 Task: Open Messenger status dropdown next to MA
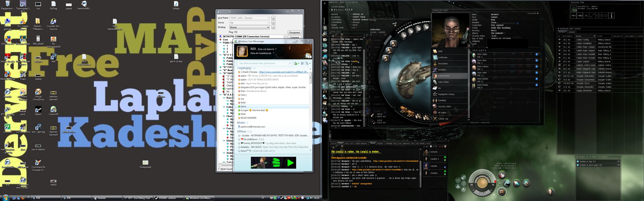[276, 49]
